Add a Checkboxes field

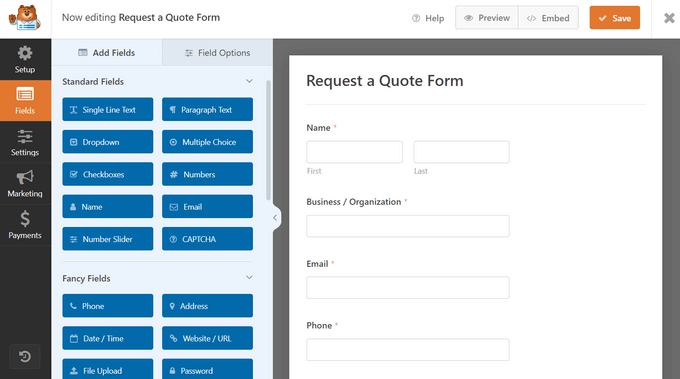click(108, 174)
